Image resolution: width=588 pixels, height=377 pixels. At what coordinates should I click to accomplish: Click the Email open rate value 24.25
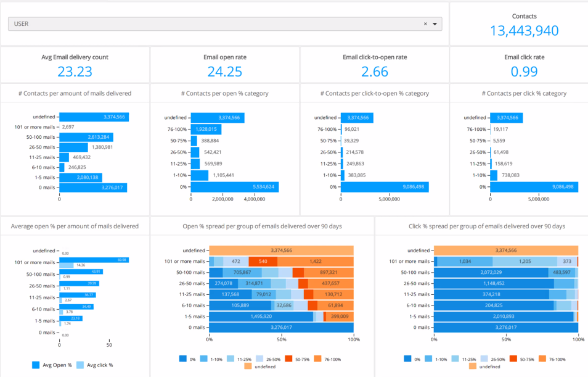224,72
